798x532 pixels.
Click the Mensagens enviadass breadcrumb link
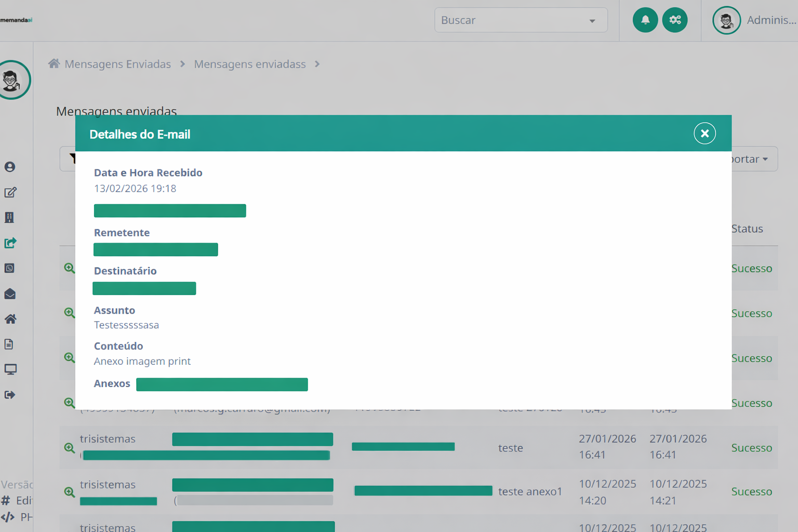tap(249, 64)
